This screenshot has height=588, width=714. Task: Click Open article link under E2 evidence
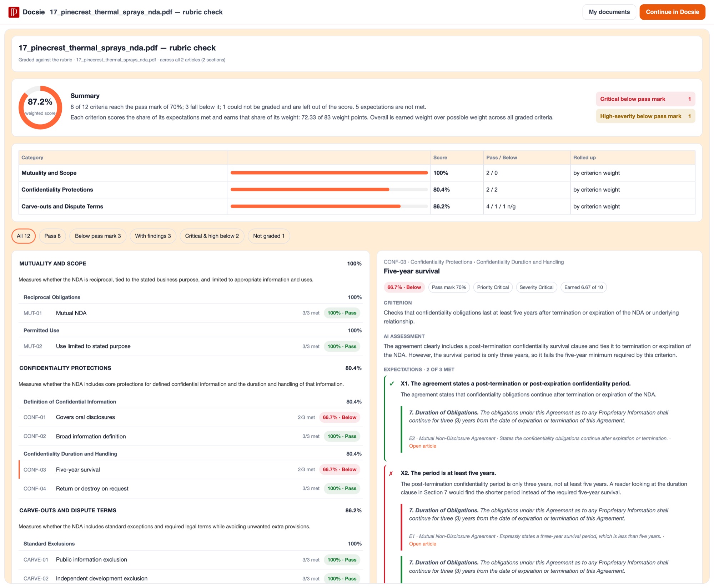(x=422, y=446)
